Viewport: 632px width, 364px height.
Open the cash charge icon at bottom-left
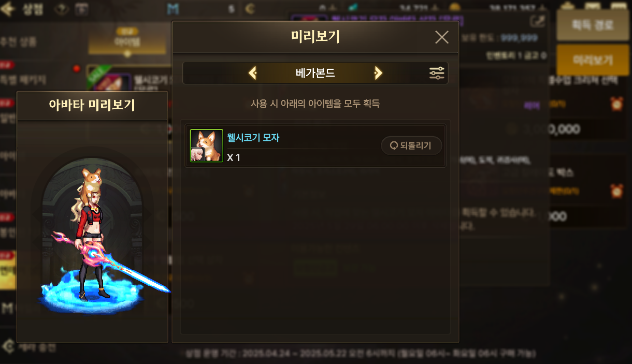pyautogui.click(x=8, y=346)
